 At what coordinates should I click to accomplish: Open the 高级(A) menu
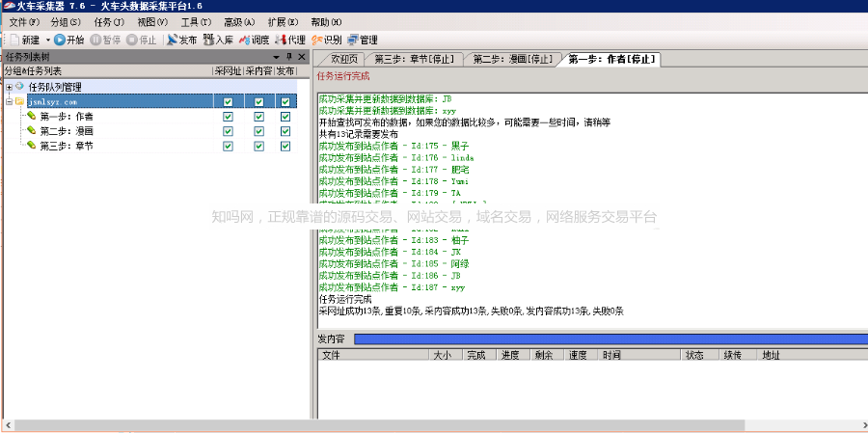coord(239,22)
